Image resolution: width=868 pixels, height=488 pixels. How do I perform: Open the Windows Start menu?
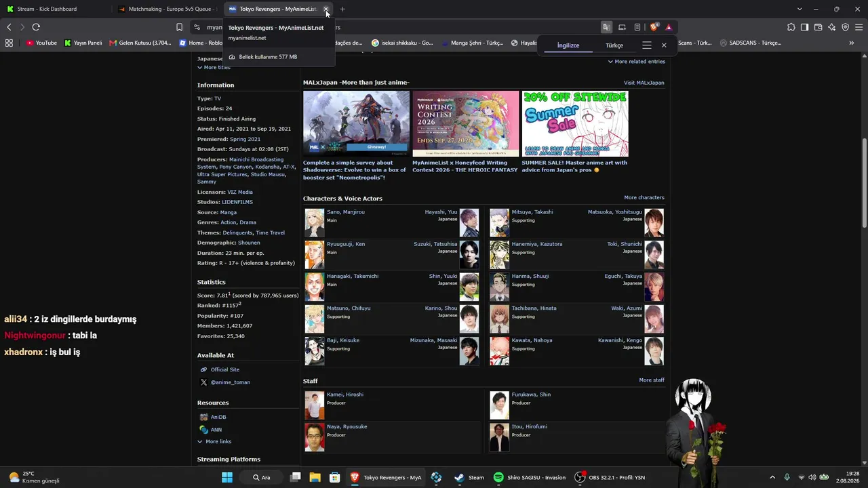coord(227,477)
